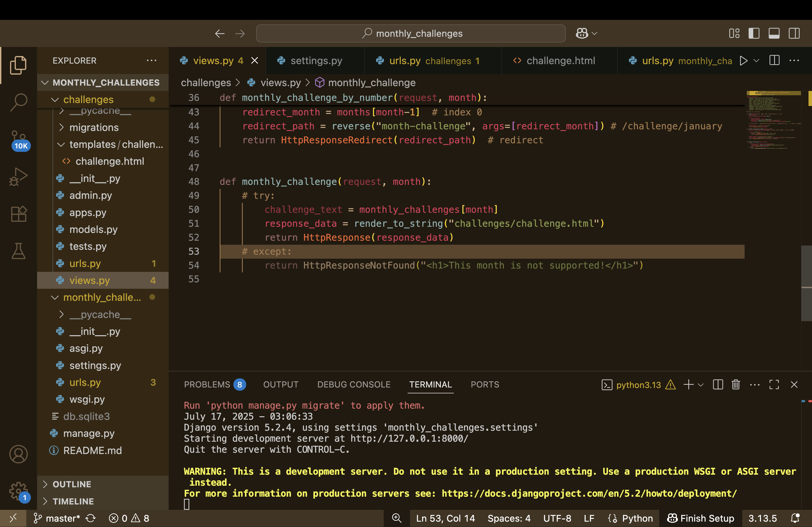The height and width of the screenshot is (527, 812).
Task: Close the terminal panel
Action: point(794,385)
